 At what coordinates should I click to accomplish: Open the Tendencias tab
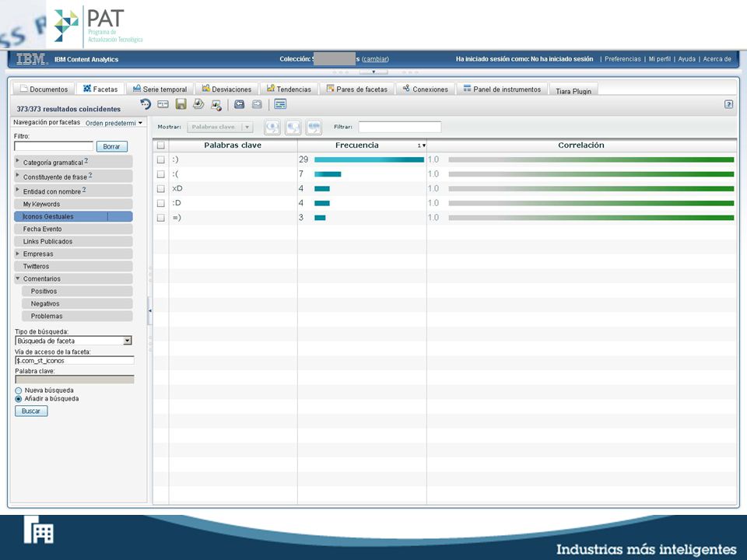(x=289, y=89)
